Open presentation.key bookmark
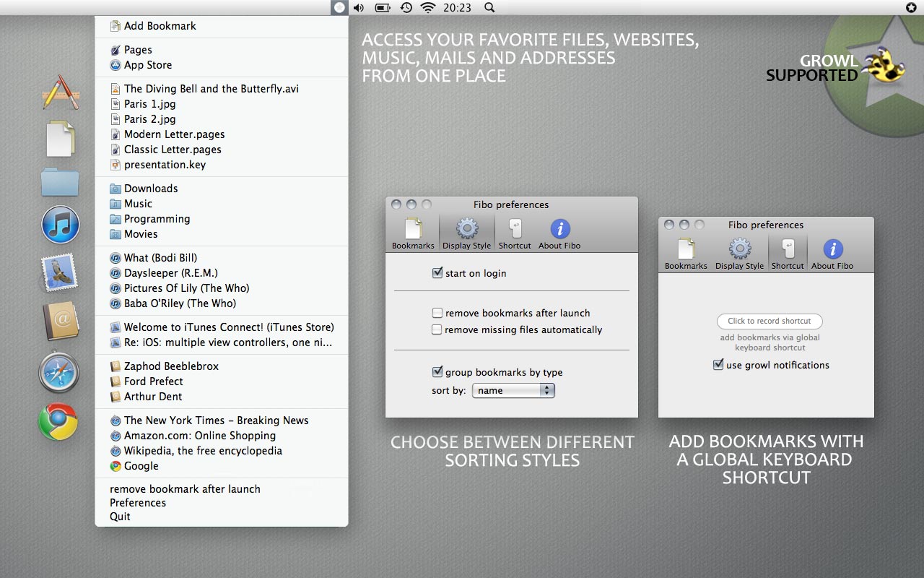The image size is (924, 578). (222, 165)
